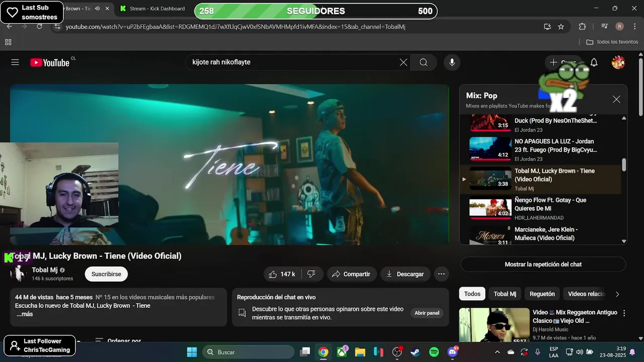This screenshot has width=644, height=362.
Task: Click Mostrar la repetición del chat
Action: tap(543, 264)
